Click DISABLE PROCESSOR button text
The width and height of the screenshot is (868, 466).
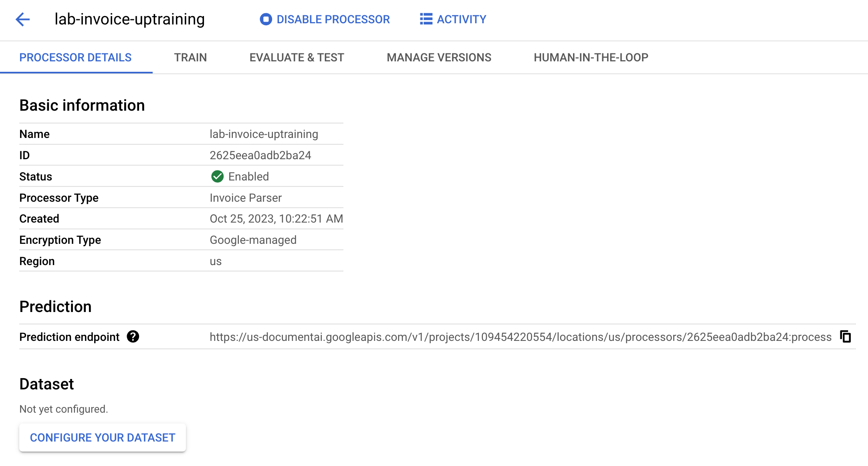(333, 19)
